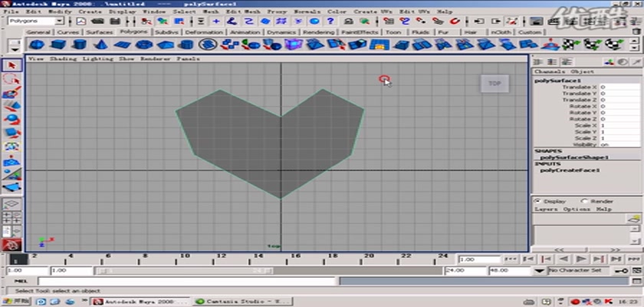Open the Create UVs menu
The image size is (644, 307).
373,12
